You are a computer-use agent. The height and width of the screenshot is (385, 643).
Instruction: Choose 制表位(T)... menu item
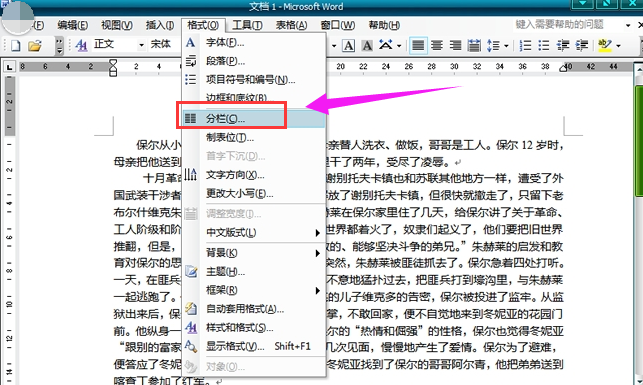point(254,137)
